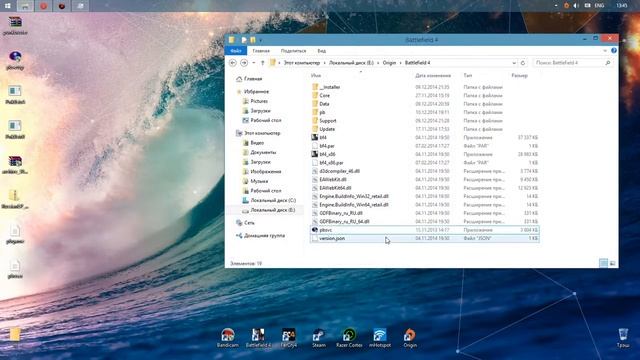The height and width of the screenshot is (360, 640).
Task: Select the GDFBinary_ru_RU_64.dll file
Action: point(424,222)
